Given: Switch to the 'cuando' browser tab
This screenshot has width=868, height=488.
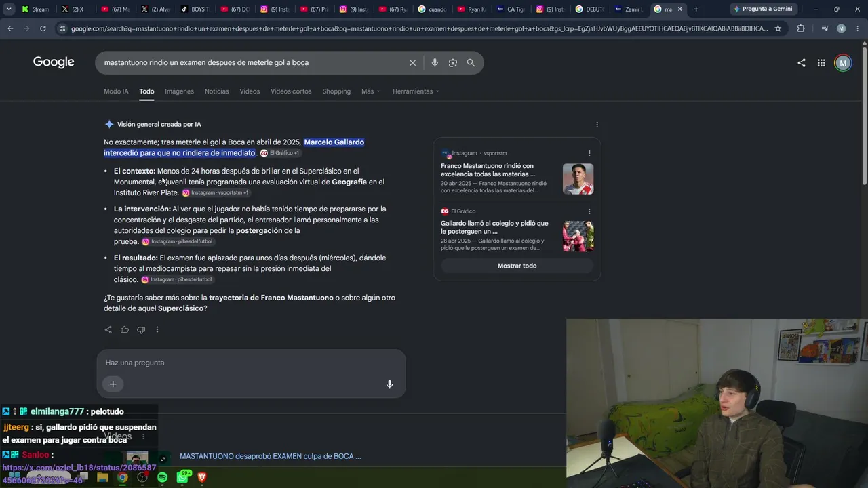Looking at the screenshot, I should [x=433, y=9].
